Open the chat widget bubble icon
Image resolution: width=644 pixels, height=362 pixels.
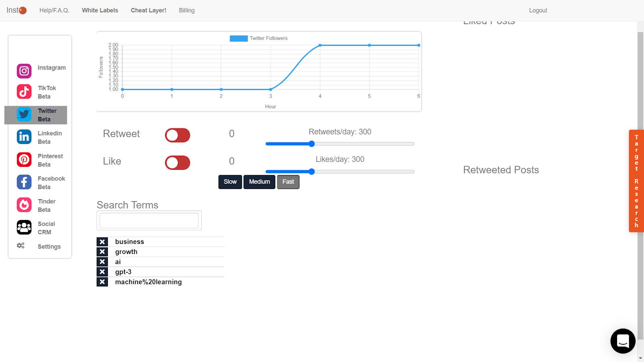pos(623,341)
